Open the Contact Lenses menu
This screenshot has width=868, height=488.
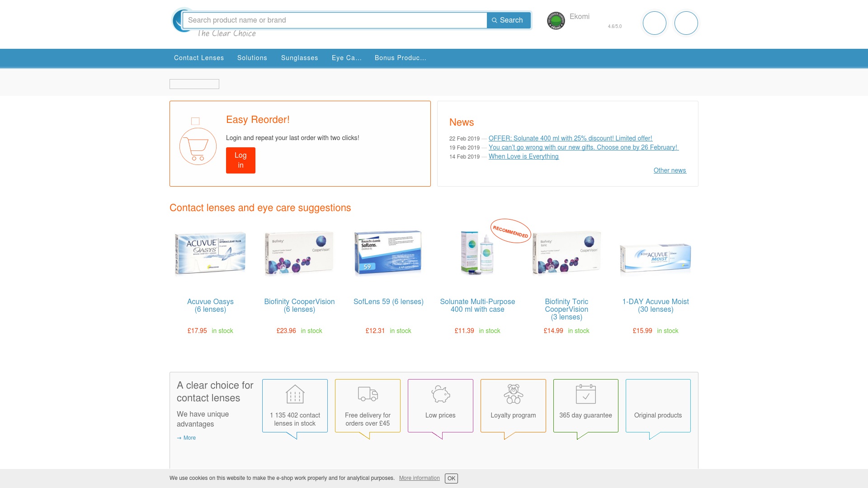point(199,58)
